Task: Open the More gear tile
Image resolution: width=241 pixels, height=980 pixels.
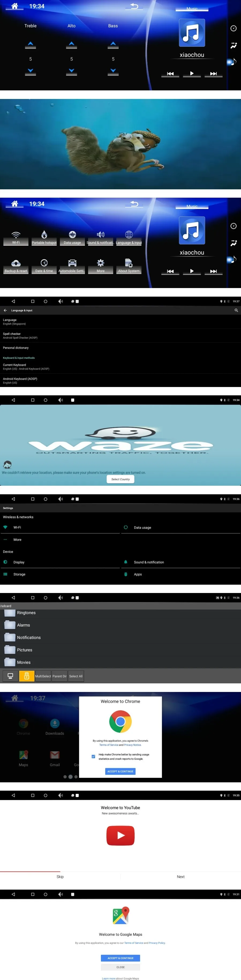Action: click(100, 266)
